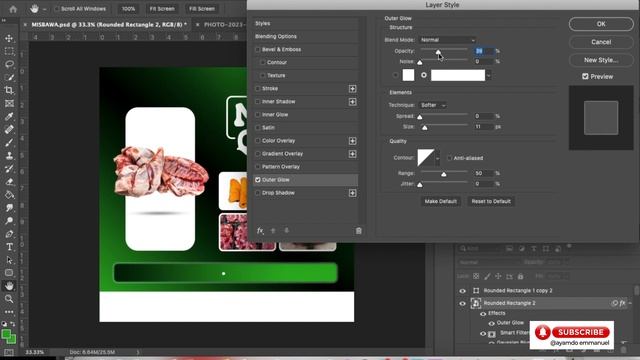
Task: Open Blending Options
Action: click(276, 36)
